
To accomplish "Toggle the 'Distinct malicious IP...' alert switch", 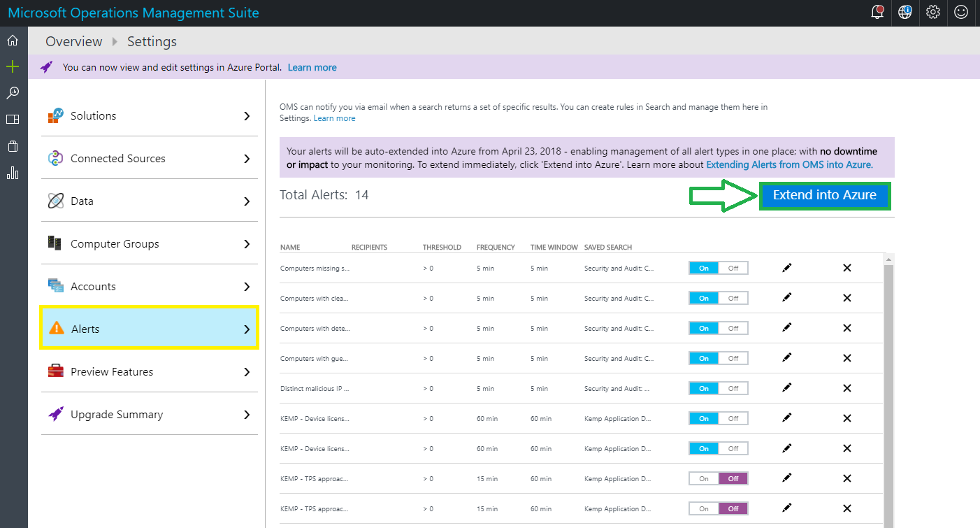I will (x=719, y=388).
